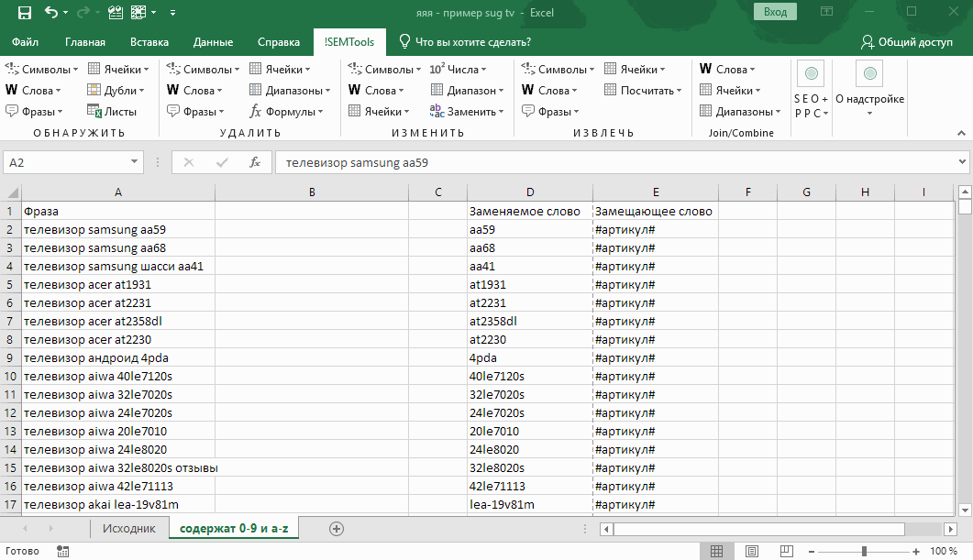Image resolution: width=973 pixels, height=560 pixels.
Task: Switch to Normal view in status bar
Action: [717, 551]
